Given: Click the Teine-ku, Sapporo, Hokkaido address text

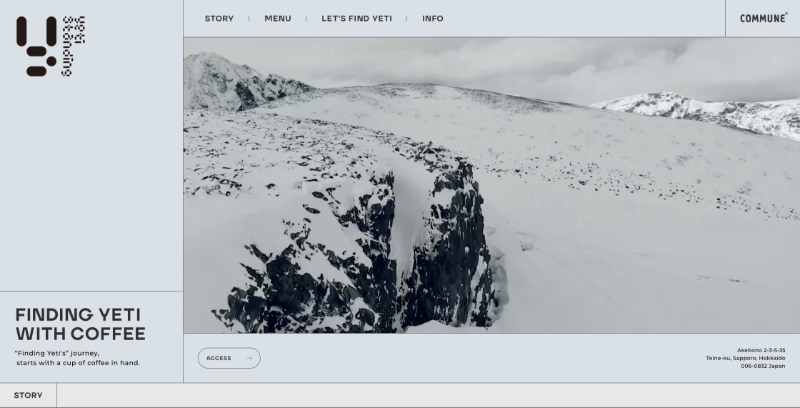Looking at the screenshot, I should tap(745, 358).
